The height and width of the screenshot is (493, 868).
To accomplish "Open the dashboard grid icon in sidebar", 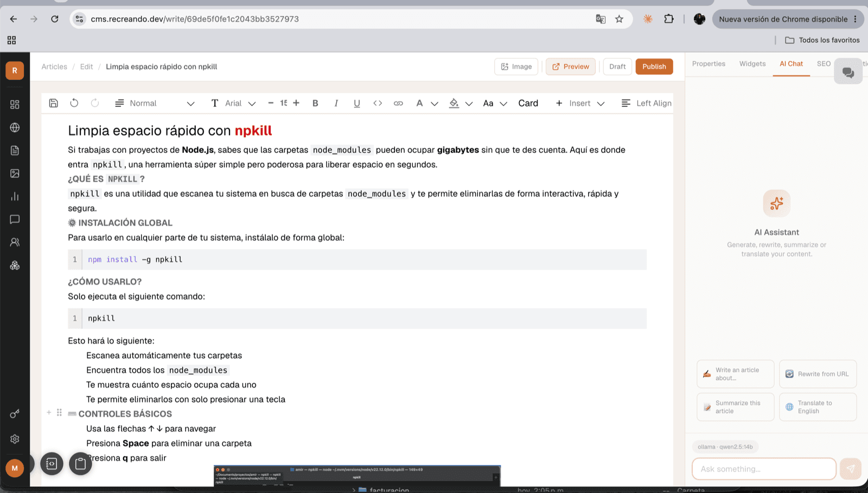I will click(15, 104).
